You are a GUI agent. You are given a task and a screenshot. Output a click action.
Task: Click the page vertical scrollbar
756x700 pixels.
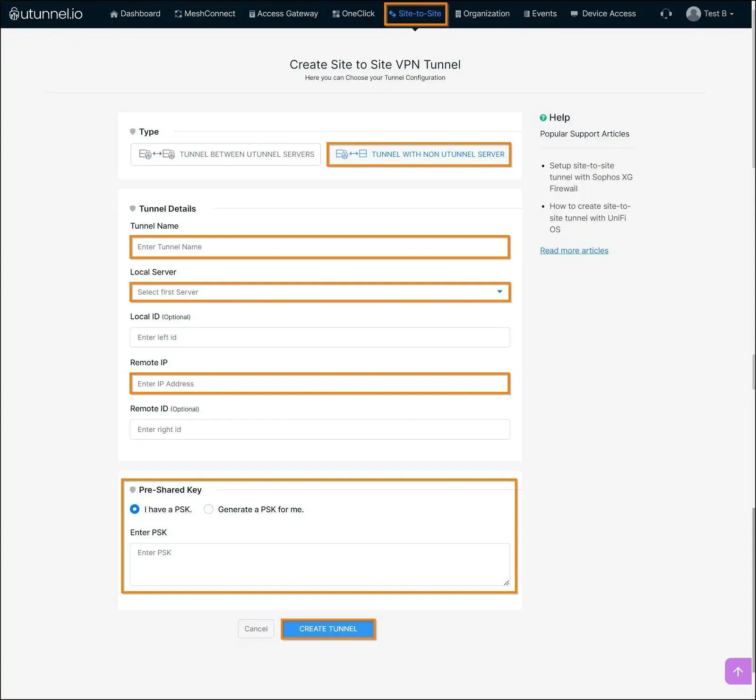pyautogui.click(x=754, y=350)
